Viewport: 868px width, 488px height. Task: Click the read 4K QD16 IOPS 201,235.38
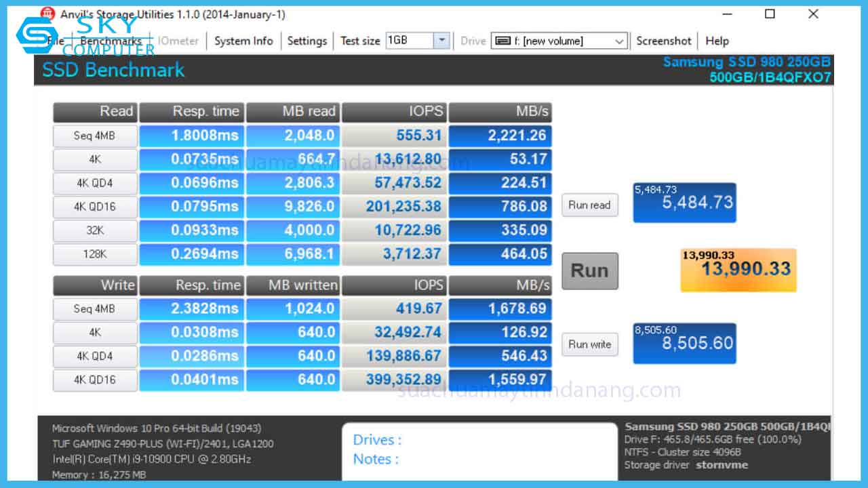pyautogui.click(x=394, y=207)
